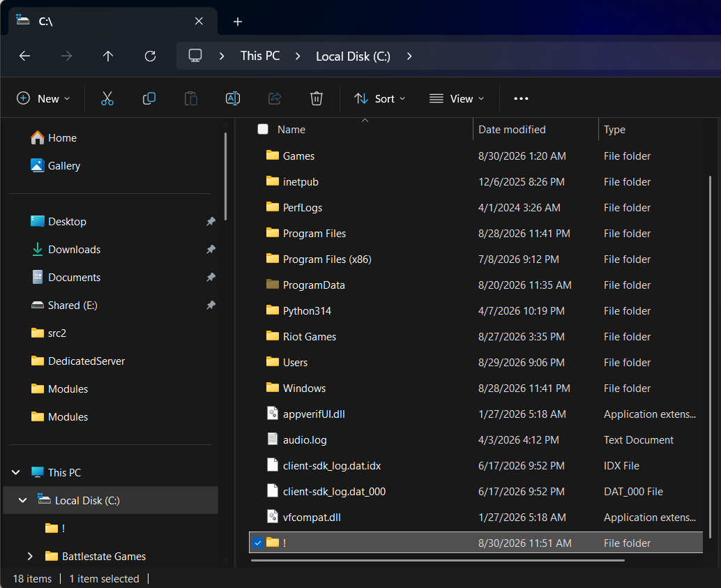Toggle the select-all checkbox in header
This screenshot has height=588, width=721.
(x=263, y=129)
